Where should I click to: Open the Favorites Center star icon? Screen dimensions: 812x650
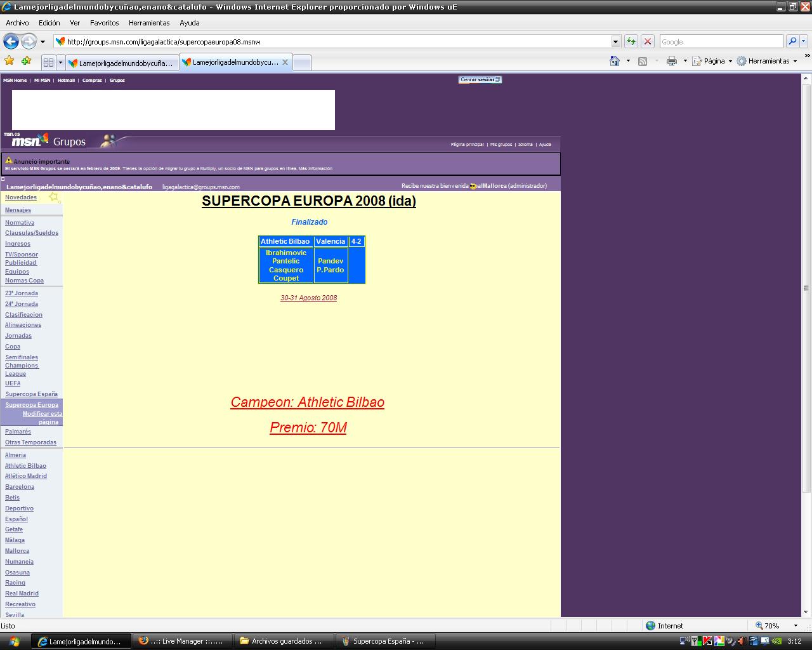10,61
